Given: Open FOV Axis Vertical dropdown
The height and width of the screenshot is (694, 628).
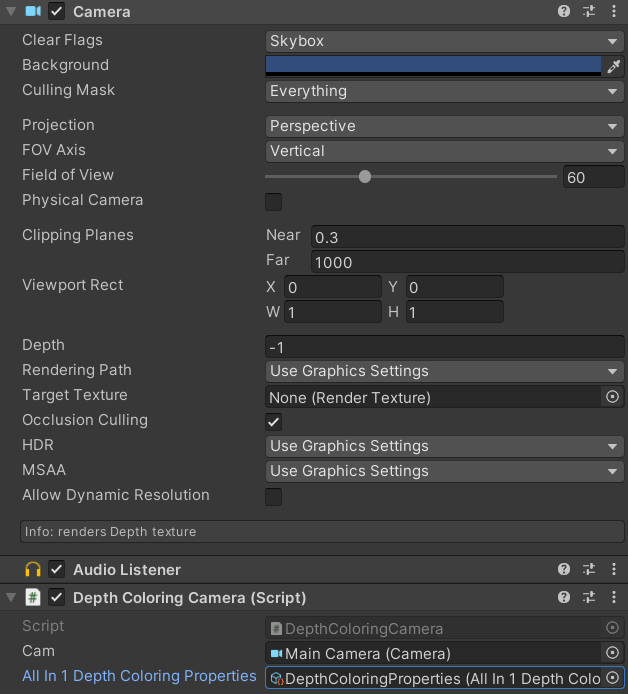Looking at the screenshot, I should [444, 151].
